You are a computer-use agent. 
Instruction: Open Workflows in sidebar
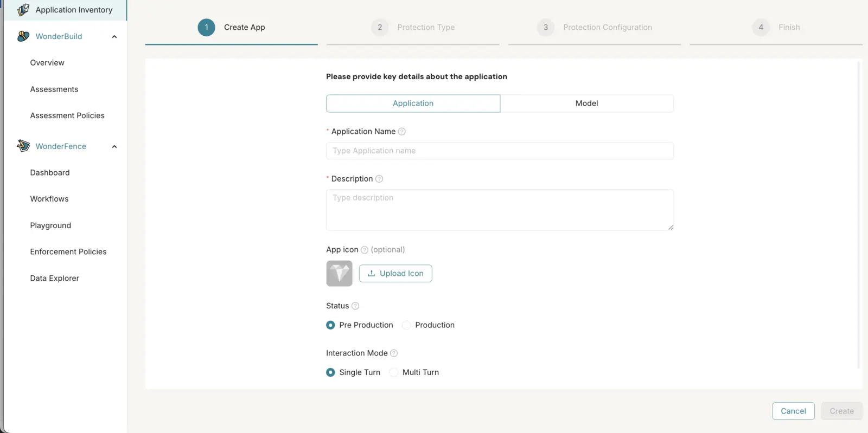pyautogui.click(x=49, y=199)
